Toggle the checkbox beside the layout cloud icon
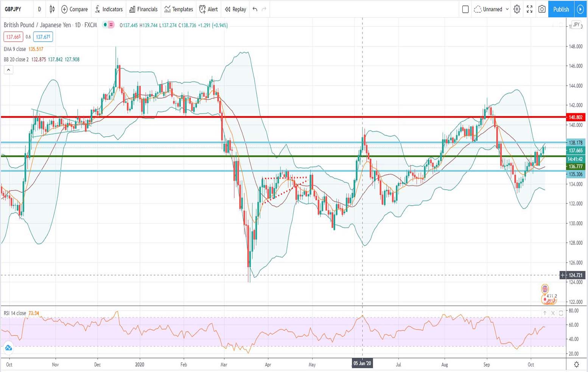Screen dimensions: 588x372 coord(465,9)
